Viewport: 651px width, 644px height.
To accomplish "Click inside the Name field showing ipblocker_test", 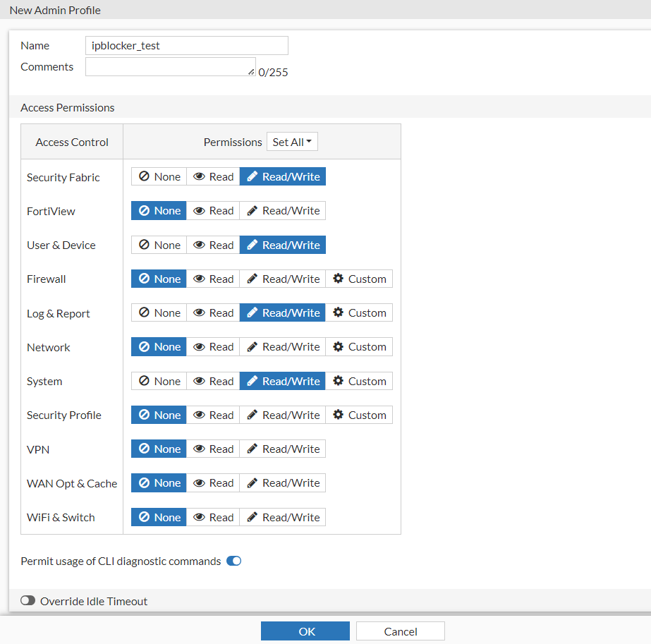I will 186,45.
